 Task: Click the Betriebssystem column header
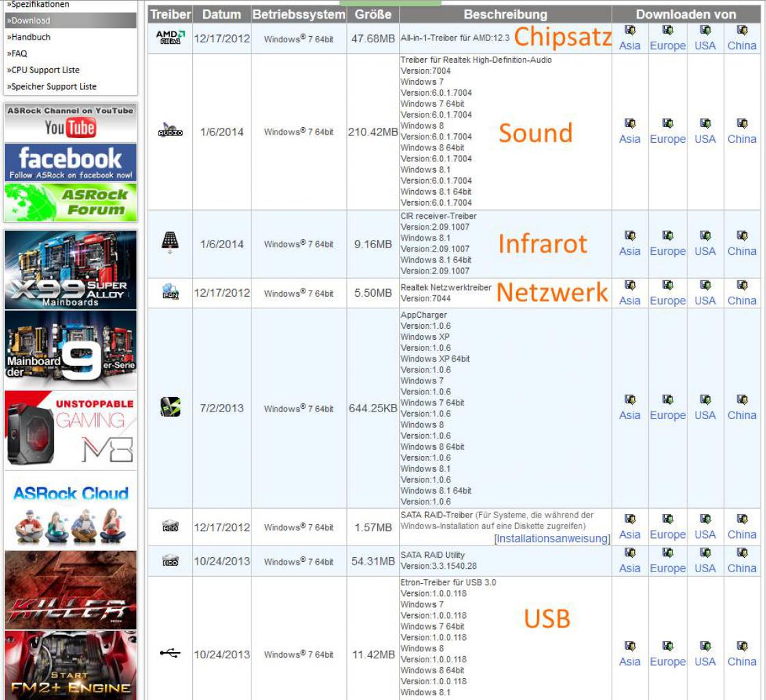pyautogui.click(x=299, y=14)
